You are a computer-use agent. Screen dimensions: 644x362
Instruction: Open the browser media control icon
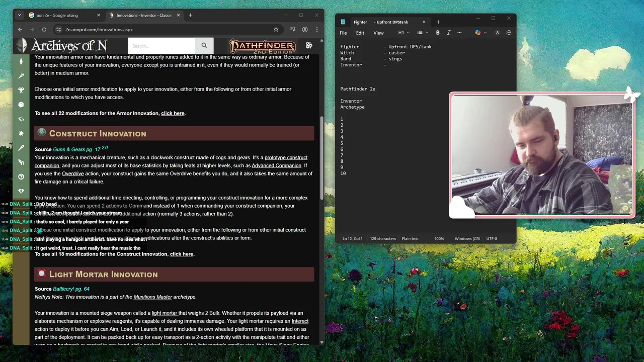pyautogui.click(x=293, y=30)
